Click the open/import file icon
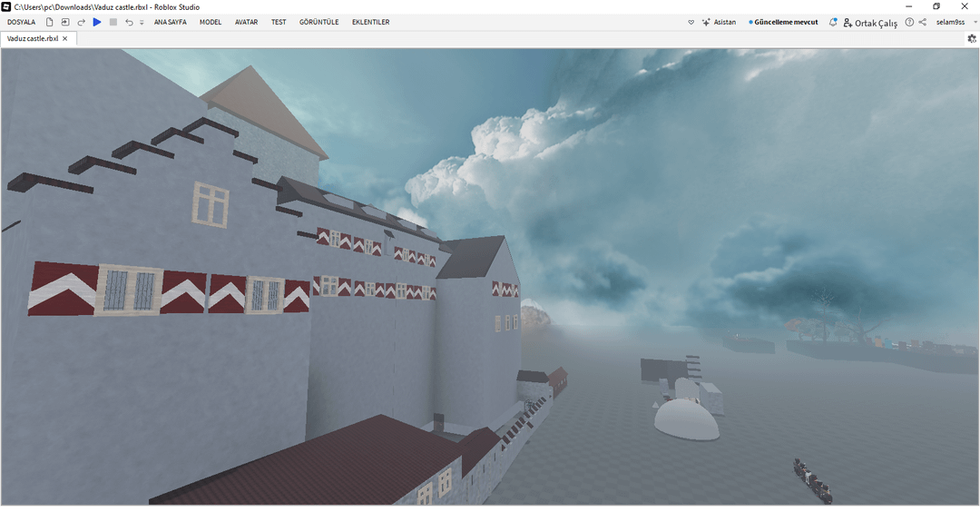The width and height of the screenshot is (980, 512). coord(65,22)
